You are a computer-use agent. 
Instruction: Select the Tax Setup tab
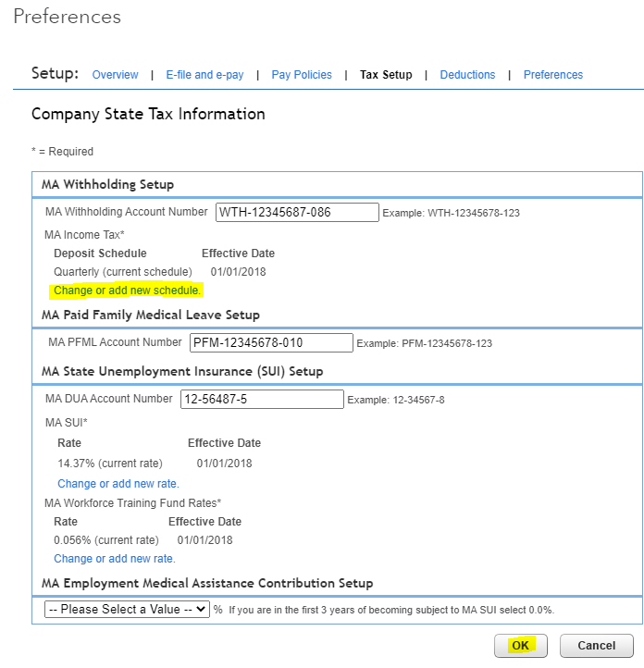pyautogui.click(x=386, y=75)
